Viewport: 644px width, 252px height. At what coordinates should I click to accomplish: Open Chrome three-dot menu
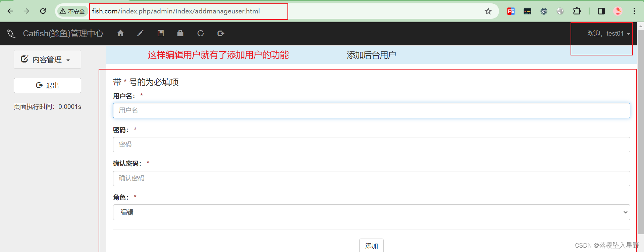tap(634, 11)
